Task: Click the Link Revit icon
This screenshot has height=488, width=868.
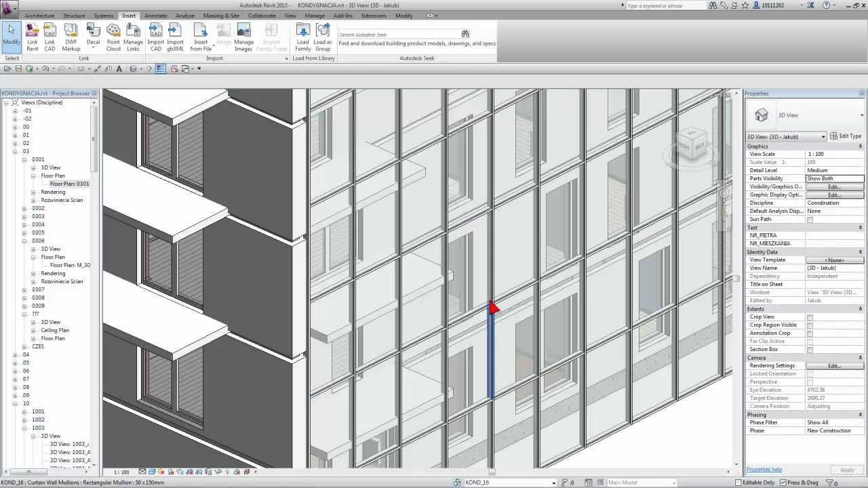Action: pos(32,37)
